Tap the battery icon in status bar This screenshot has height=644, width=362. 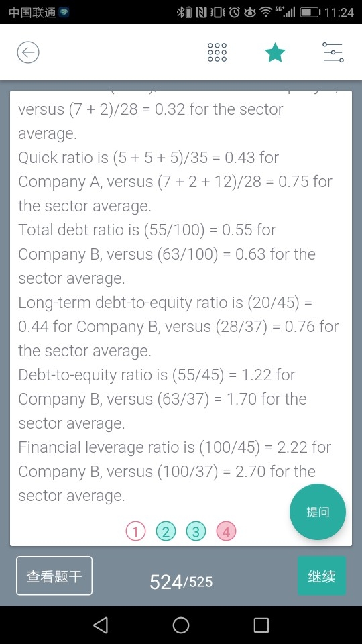click(x=310, y=12)
